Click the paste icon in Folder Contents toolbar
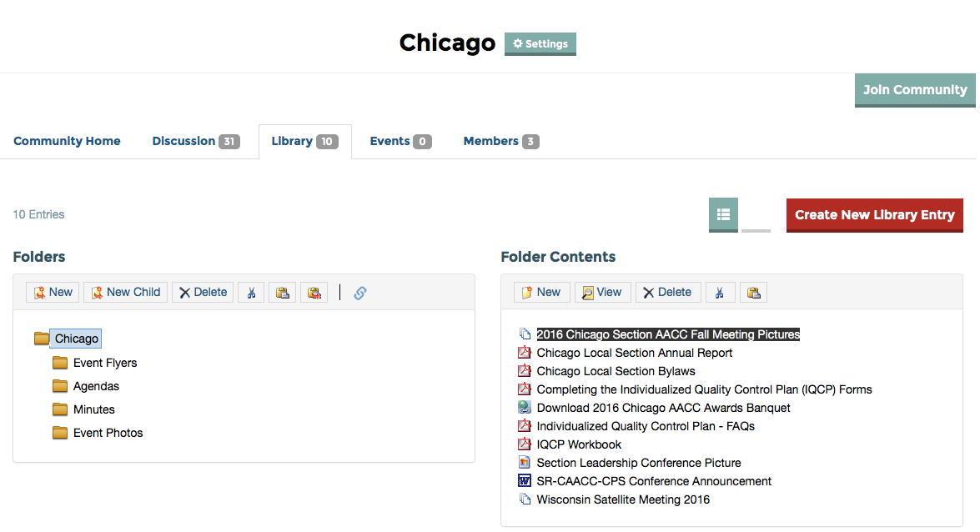 (x=753, y=293)
